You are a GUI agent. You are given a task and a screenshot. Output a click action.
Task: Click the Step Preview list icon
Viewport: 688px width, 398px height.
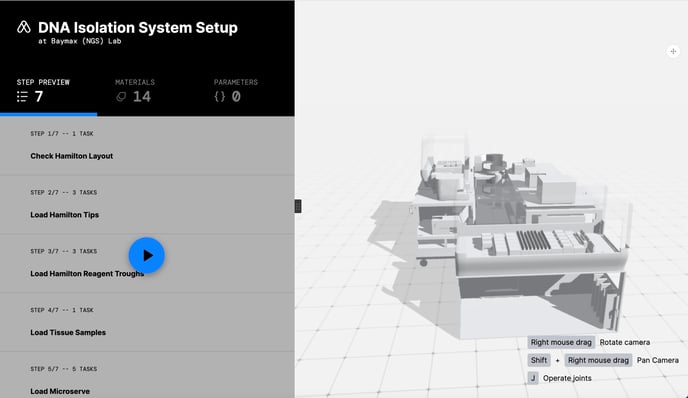pos(22,97)
